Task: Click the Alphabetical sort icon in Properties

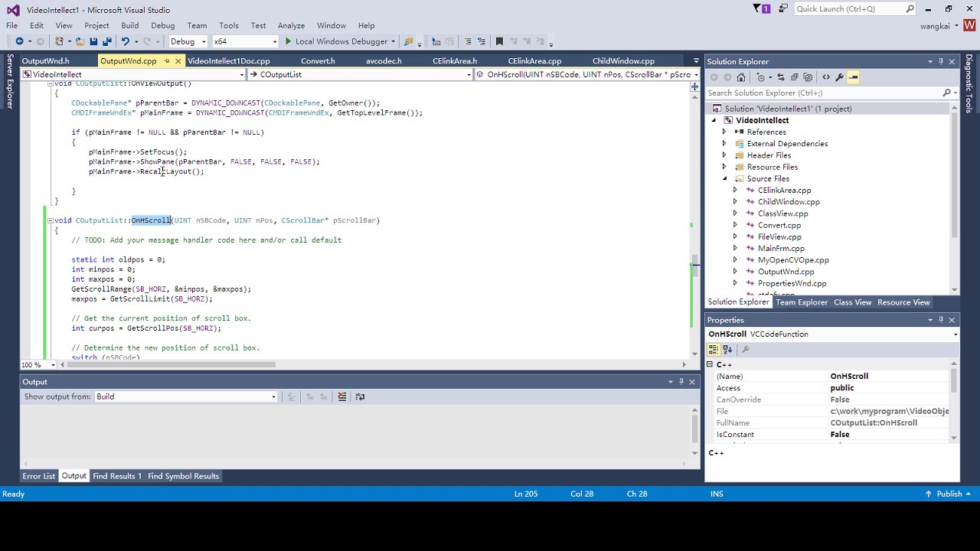Action: click(x=727, y=349)
